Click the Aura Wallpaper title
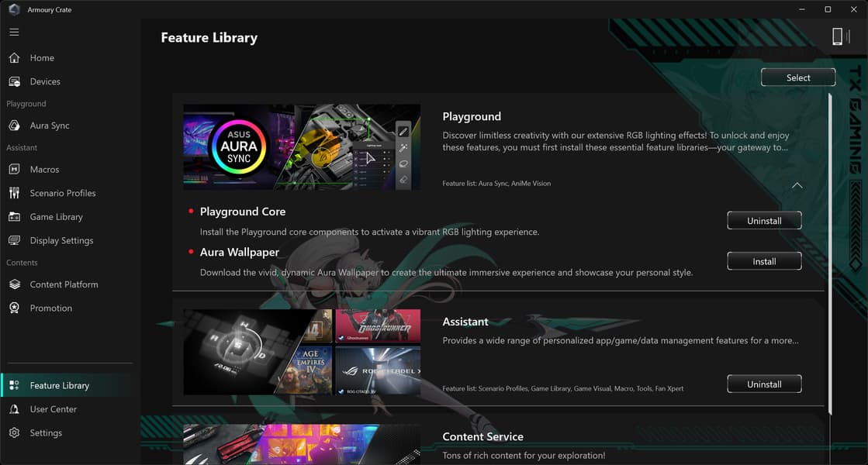The height and width of the screenshot is (465, 868). click(x=239, y=252)
